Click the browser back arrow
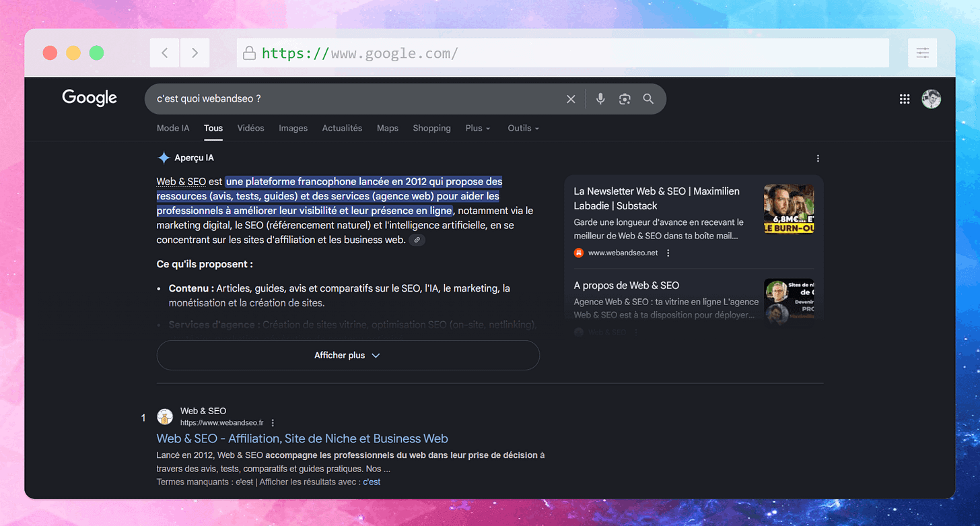The height and width of the screenshot is (526, 980). [x=164, y=53]
